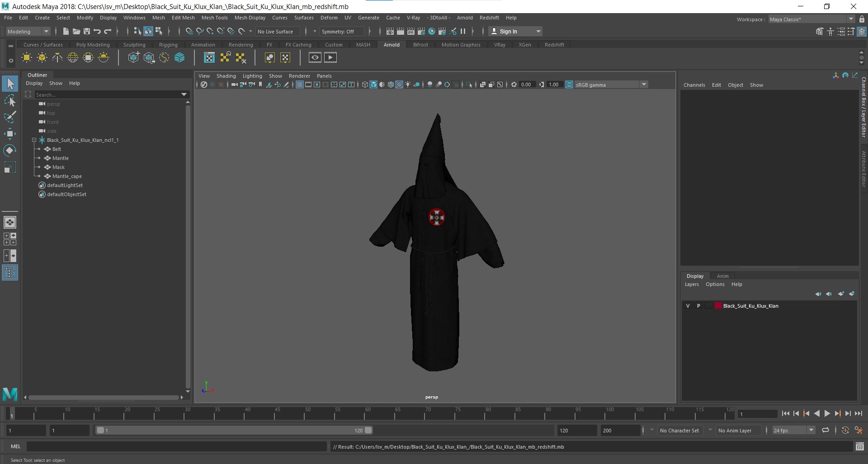Select the Mantle_cape object in Outliner

coord(67,176)
